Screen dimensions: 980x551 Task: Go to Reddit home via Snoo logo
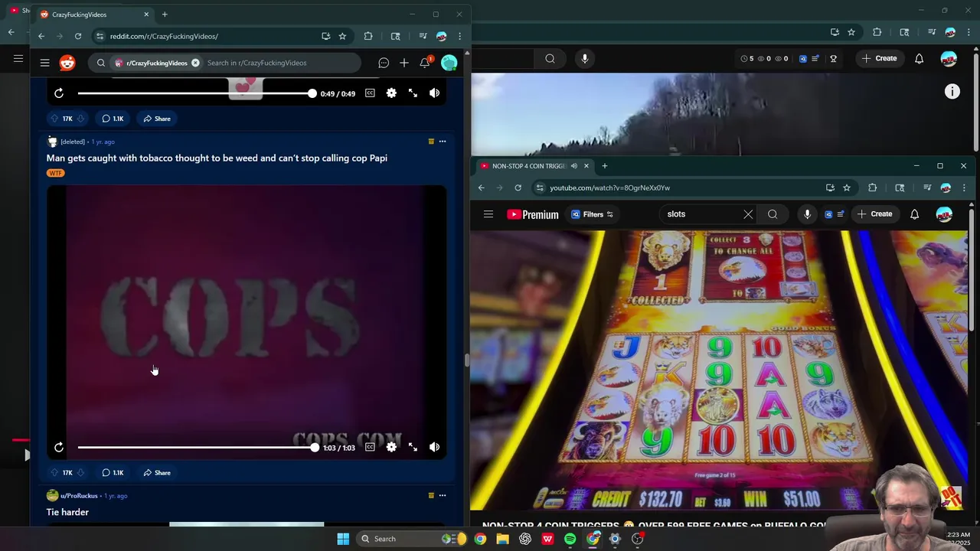[67, 63]
